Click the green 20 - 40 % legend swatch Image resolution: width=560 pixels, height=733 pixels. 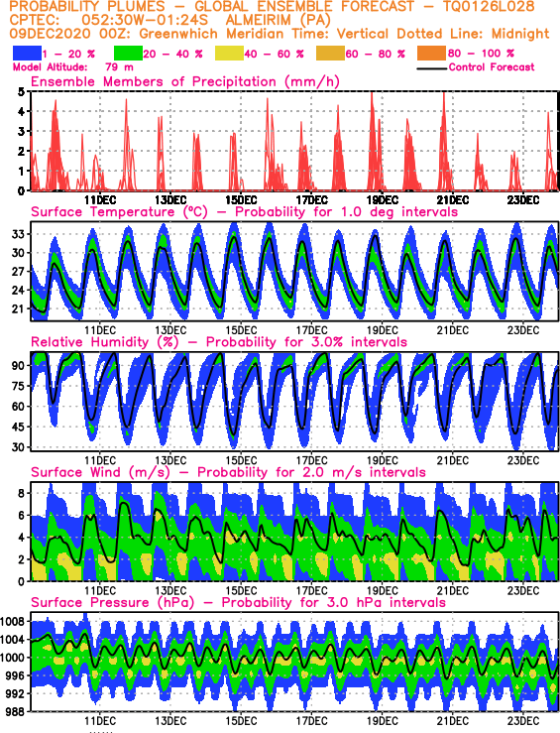click(128, 54)
